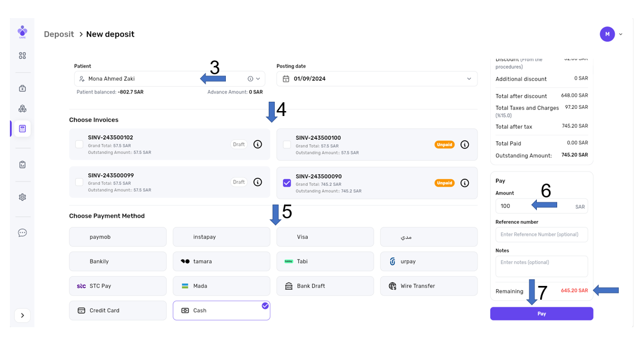
Task: Open the user avatar menu
Action: [607, 34]
